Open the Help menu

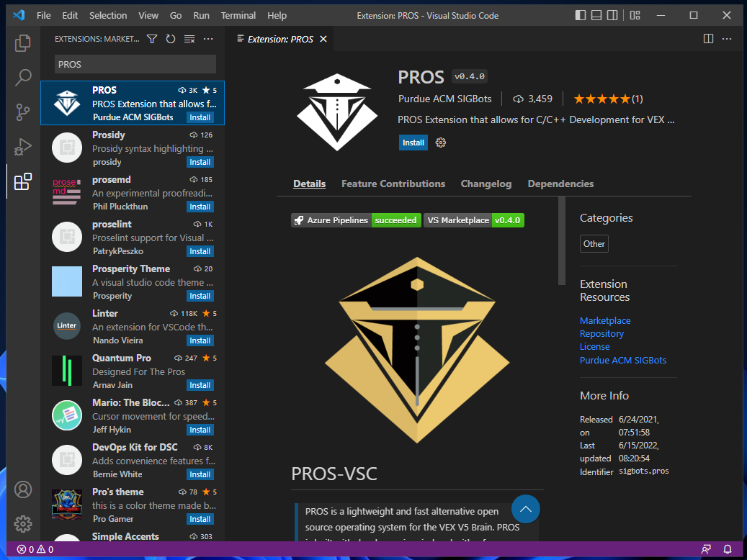277,15
